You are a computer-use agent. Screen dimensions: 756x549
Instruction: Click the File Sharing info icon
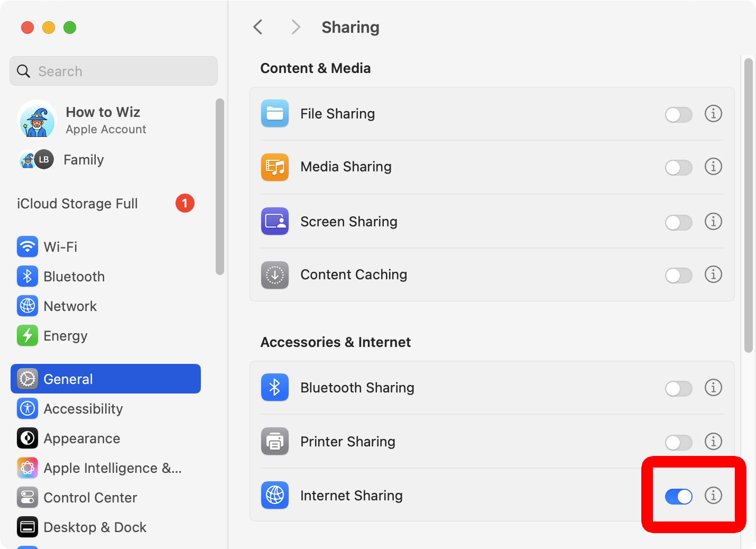coord(713,114)
